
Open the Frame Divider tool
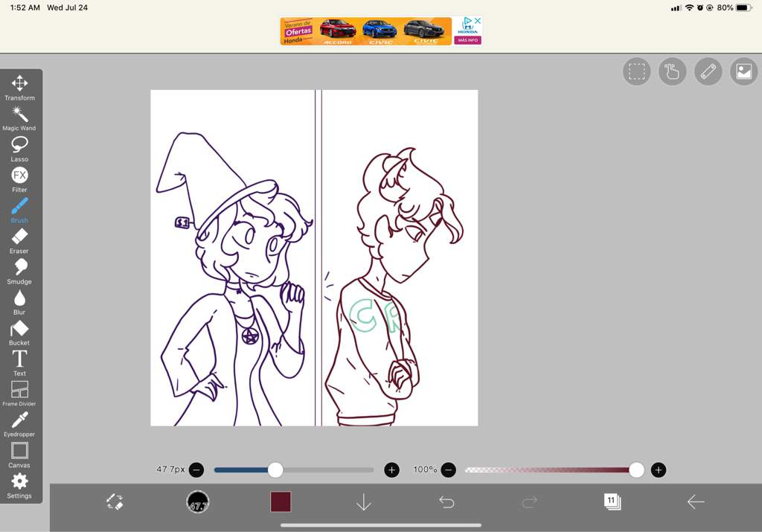pyautogui.click(x=19, y=394)
